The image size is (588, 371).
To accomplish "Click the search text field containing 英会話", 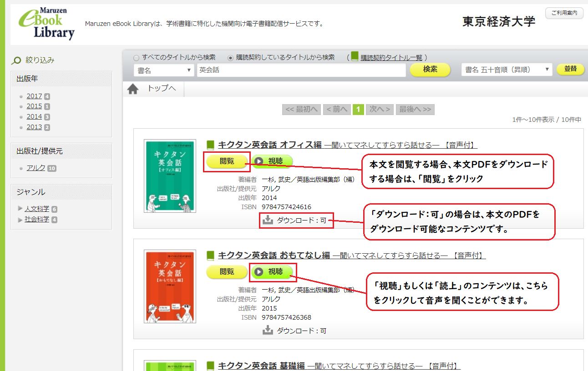I will coord(301,70).
